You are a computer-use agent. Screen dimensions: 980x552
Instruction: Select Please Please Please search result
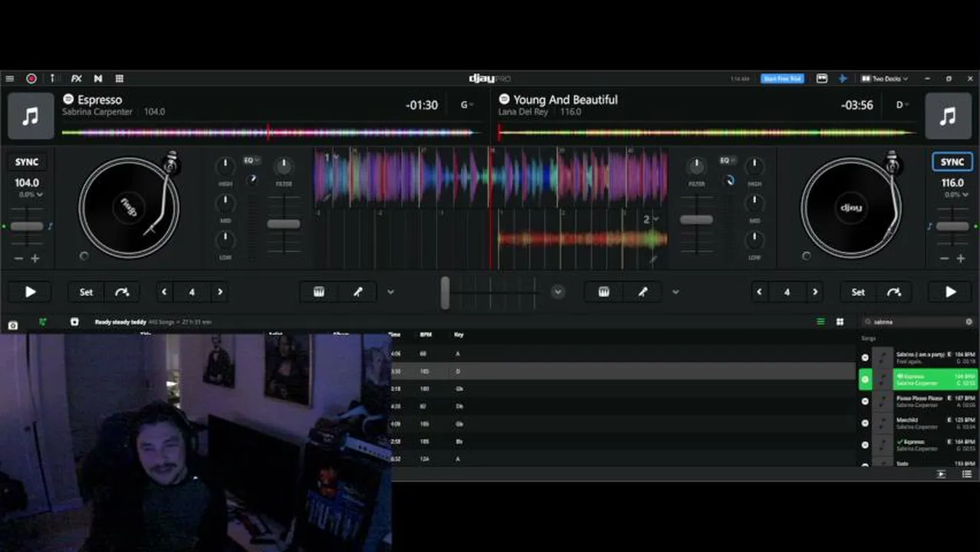pyautogui.click(x=918, y=401)
